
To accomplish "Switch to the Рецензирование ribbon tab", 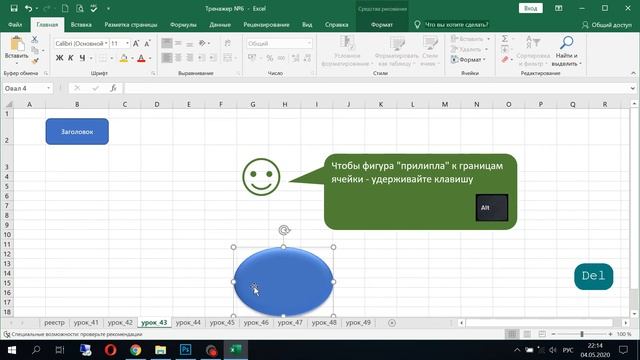I will (266, 24).
